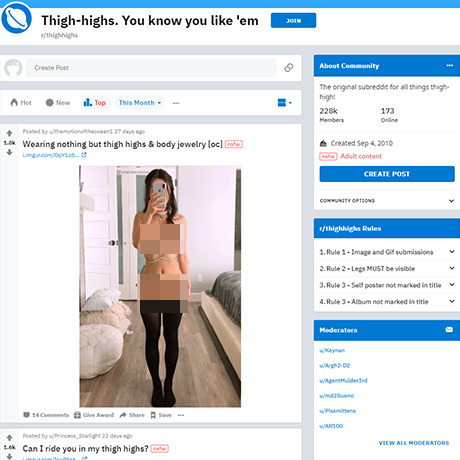
Task: Click the Join button
Action: (x=293, y=21)
